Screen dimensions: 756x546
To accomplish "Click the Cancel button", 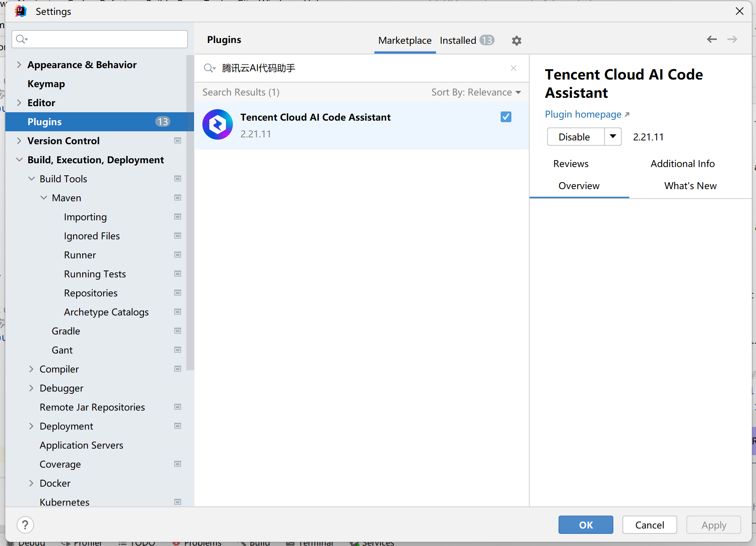I will 649,525.
